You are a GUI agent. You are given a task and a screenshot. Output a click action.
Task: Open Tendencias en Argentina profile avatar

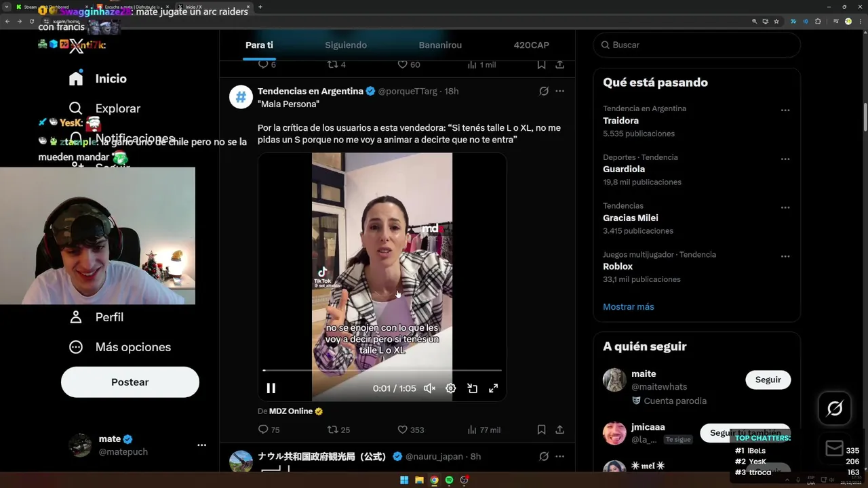coord(241,97)
